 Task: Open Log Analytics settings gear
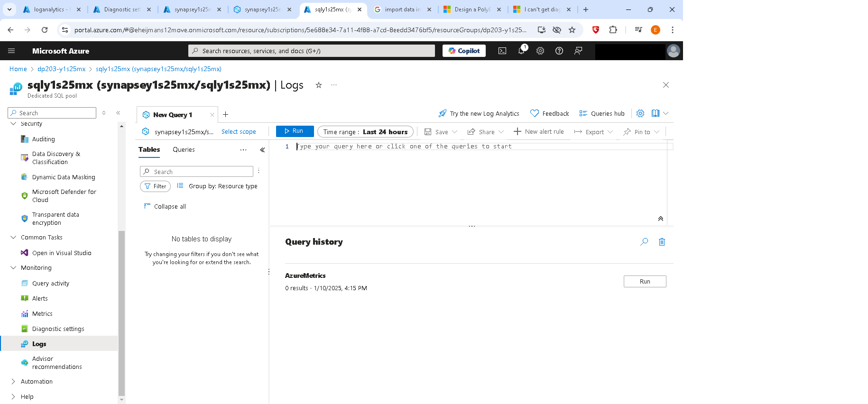click(x=640, y=113)
